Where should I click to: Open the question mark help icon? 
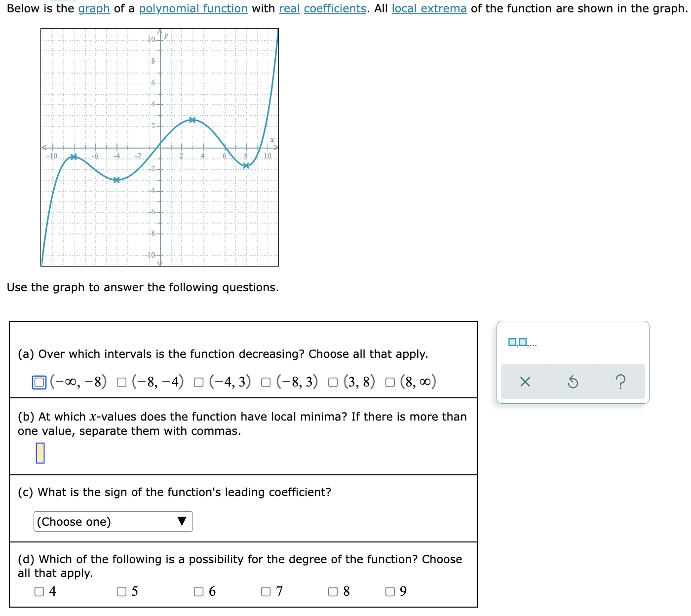pos(621,381)
